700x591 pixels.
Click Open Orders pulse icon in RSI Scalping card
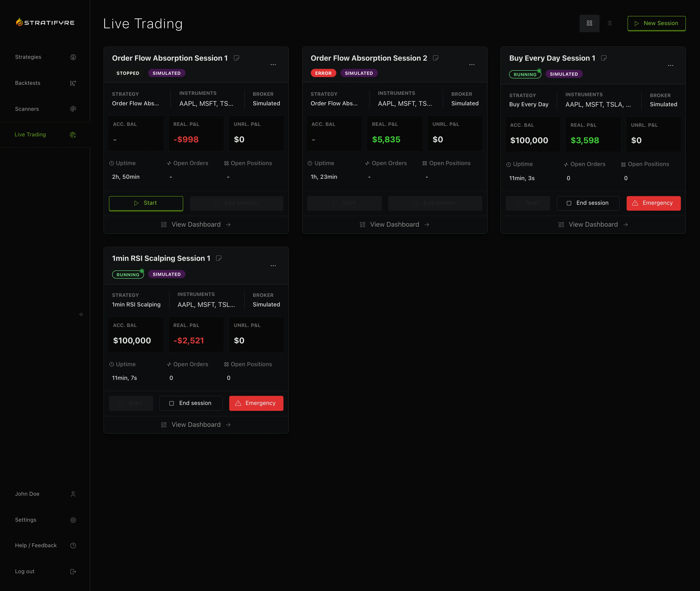pos(169,365)
